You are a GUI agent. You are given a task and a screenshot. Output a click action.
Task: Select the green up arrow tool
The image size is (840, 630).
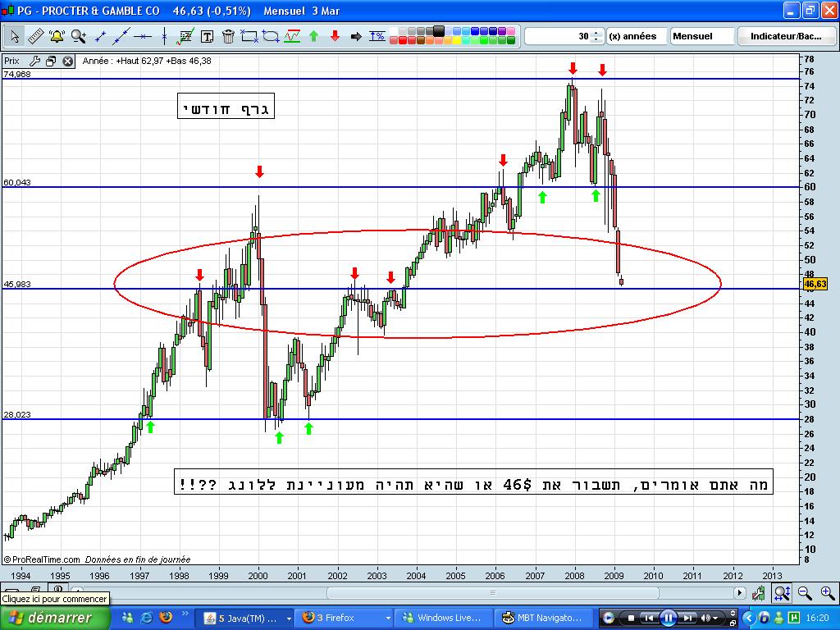(314, 36)
